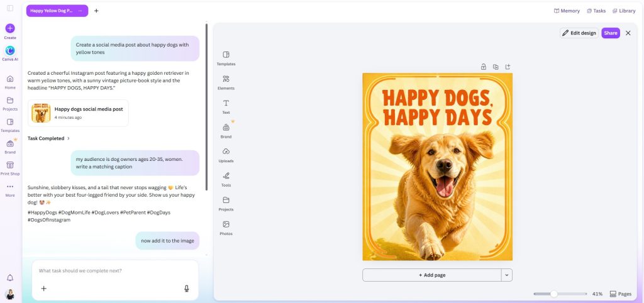Open the Pages view button
Viewport: 644px width, 303px height.
[x=621, y=294]
